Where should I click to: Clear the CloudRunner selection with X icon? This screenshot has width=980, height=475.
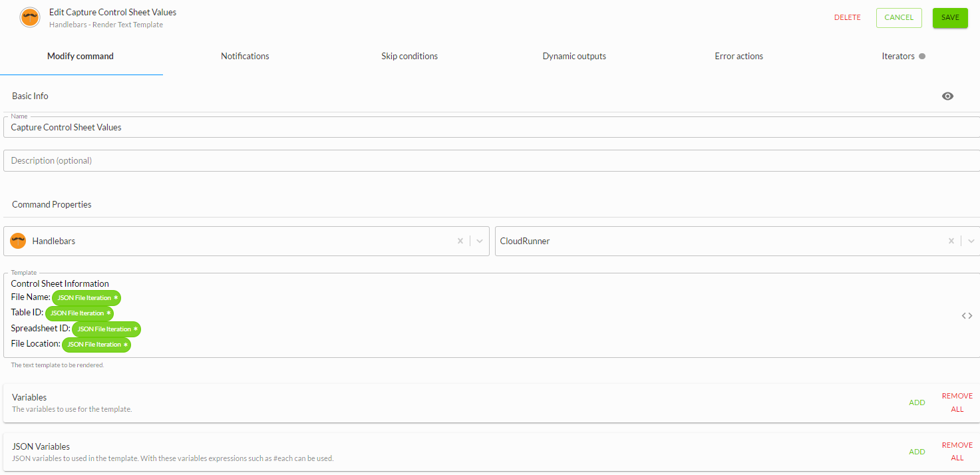951,241
